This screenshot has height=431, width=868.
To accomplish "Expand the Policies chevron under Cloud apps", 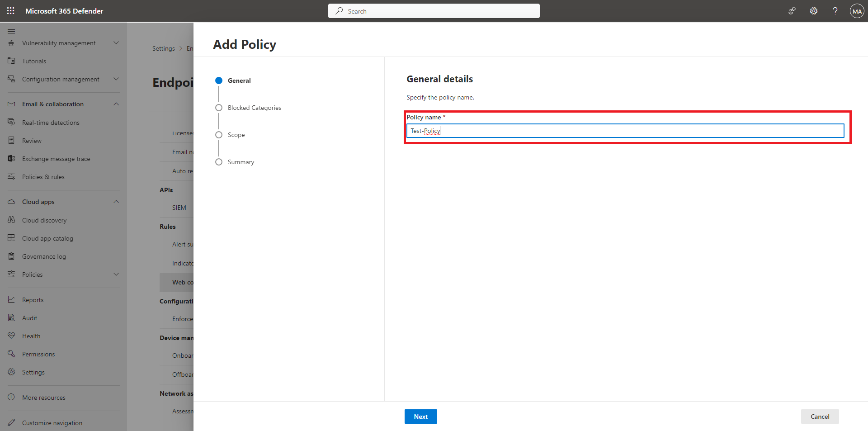I will [116, 275].
